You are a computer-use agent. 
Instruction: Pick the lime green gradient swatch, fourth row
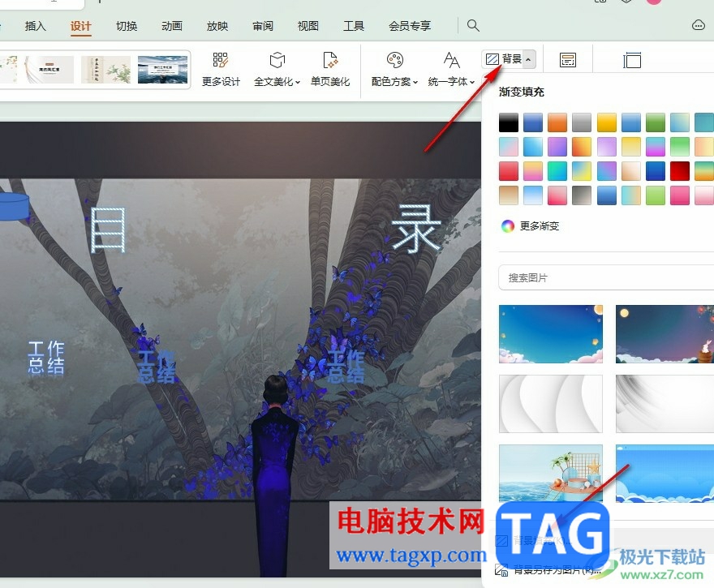(656, 195)
